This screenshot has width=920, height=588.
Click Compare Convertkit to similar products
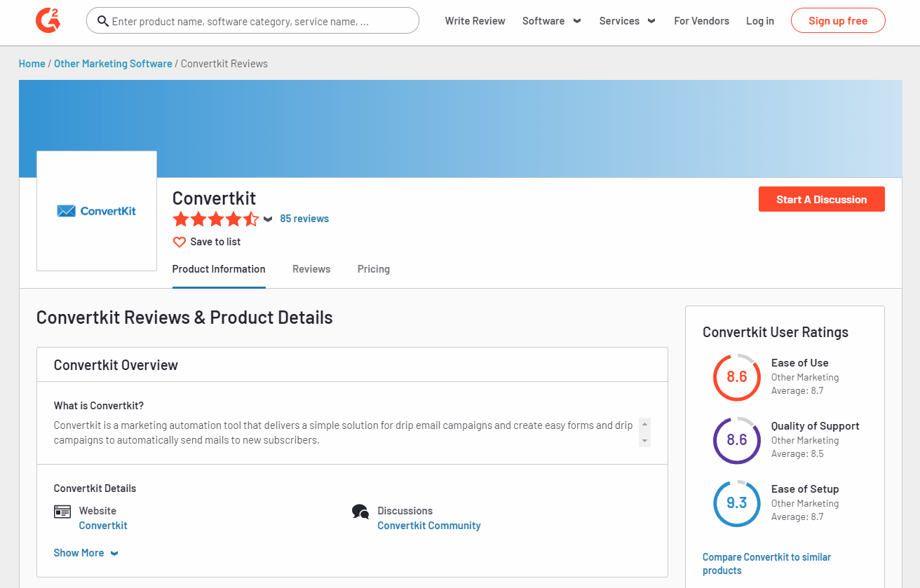tap(767, 563)
